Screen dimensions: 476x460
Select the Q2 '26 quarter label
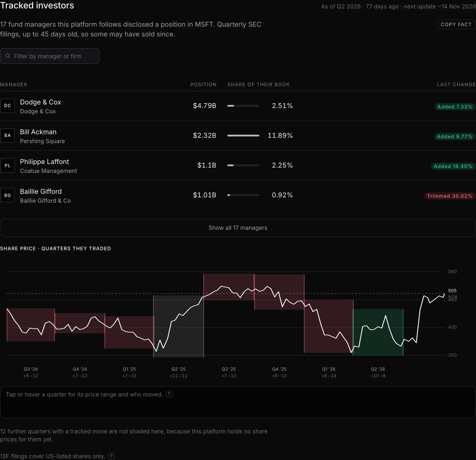coord(378,369)
